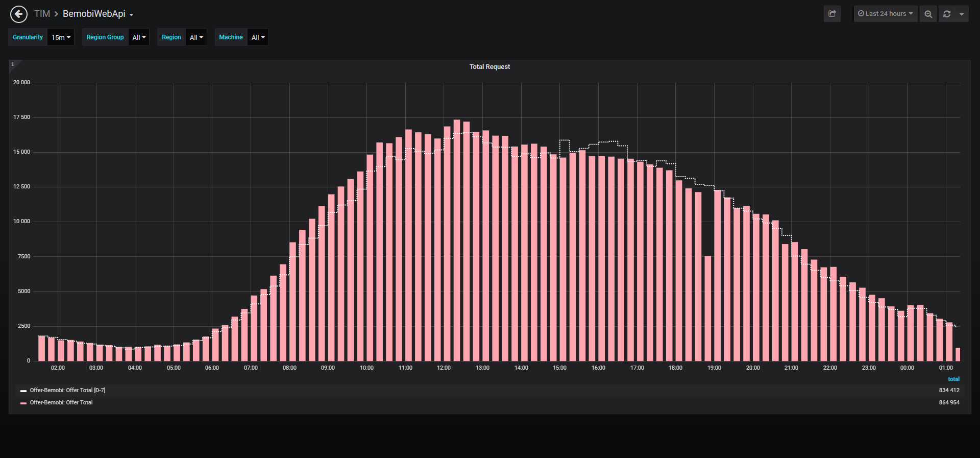Click the Granularity variable label
This screenshot has height=458, width=980.
click(28, 37)
